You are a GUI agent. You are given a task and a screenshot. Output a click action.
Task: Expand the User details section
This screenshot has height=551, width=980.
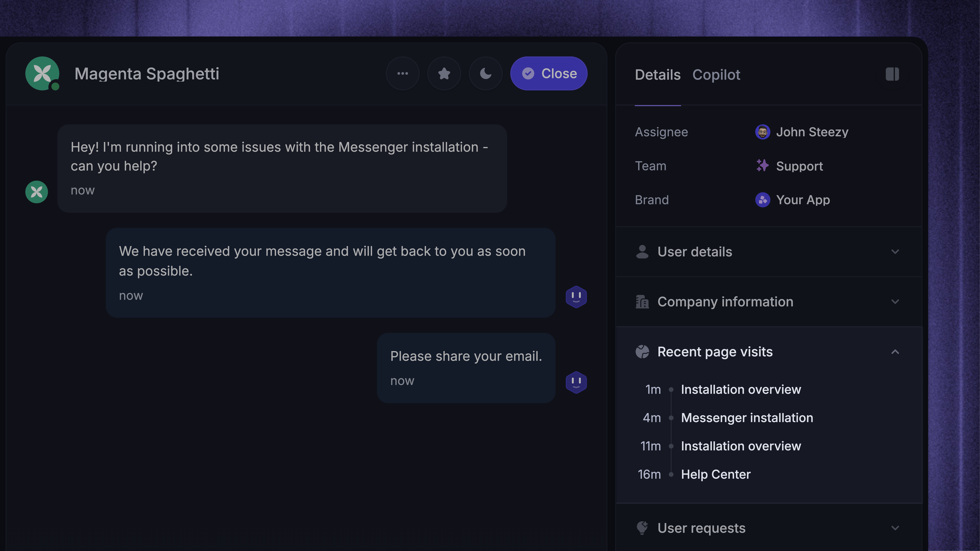coord(768,252)
